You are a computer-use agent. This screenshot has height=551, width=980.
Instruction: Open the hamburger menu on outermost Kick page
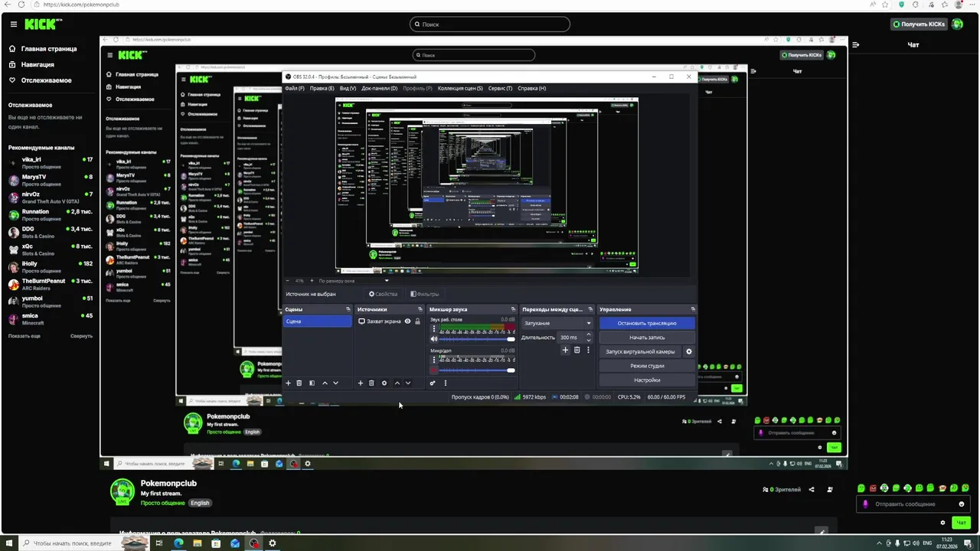click(13, 24)
